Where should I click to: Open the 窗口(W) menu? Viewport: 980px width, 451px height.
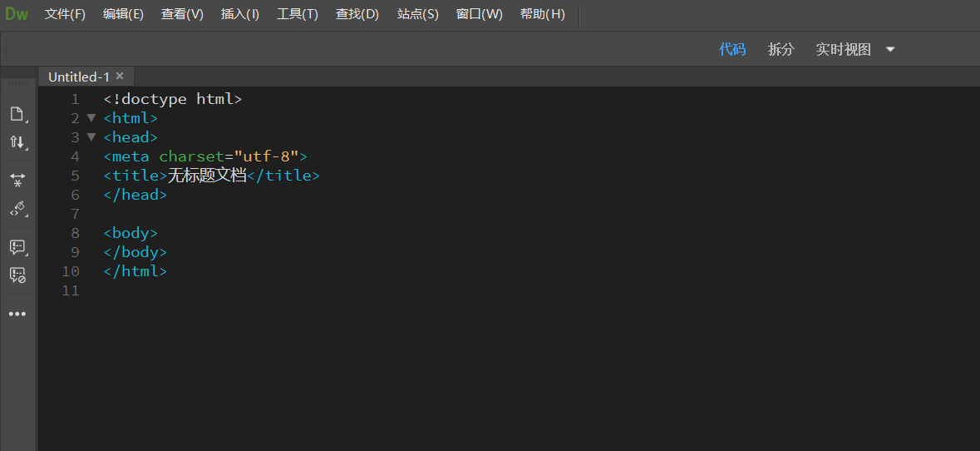(480, 14)
